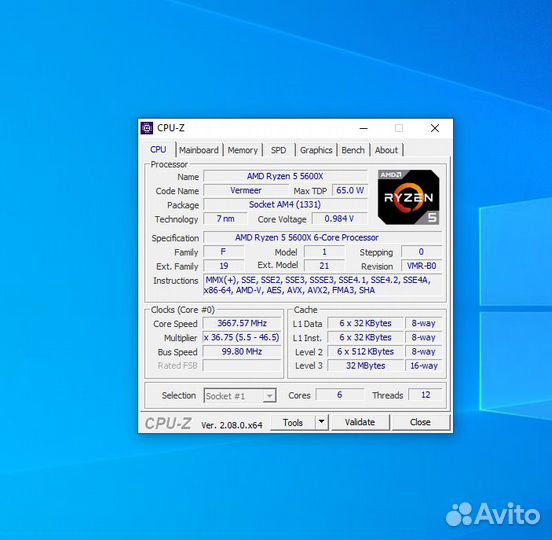552x540 pixels.
Task: Click the Close button at bottom
Action: (420, 422)
